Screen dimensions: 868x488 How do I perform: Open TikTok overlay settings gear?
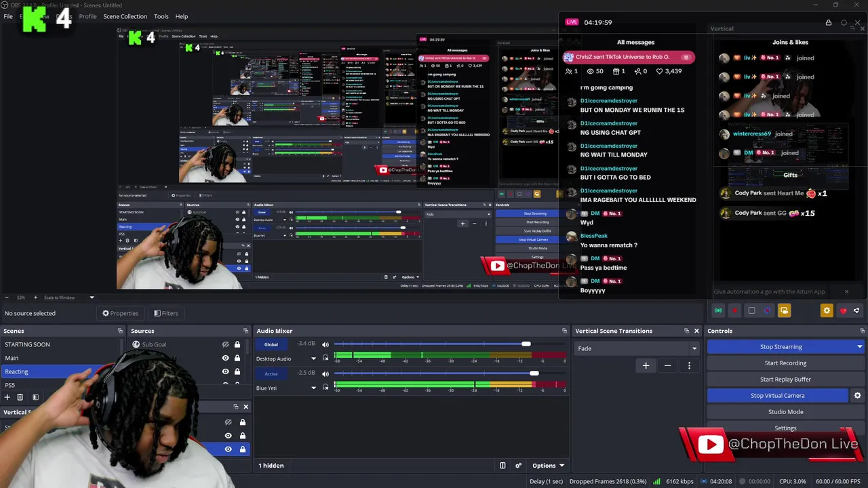844,22
